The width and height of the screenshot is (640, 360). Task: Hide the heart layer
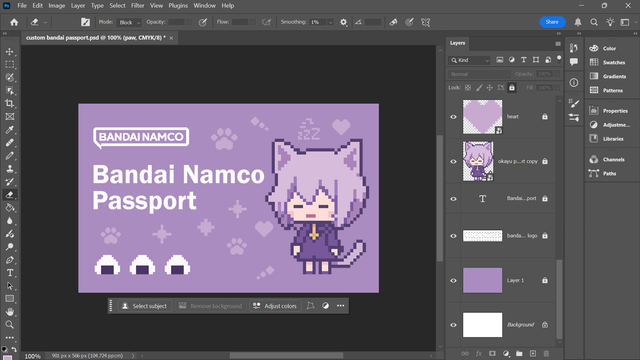[x=453, y=117]
